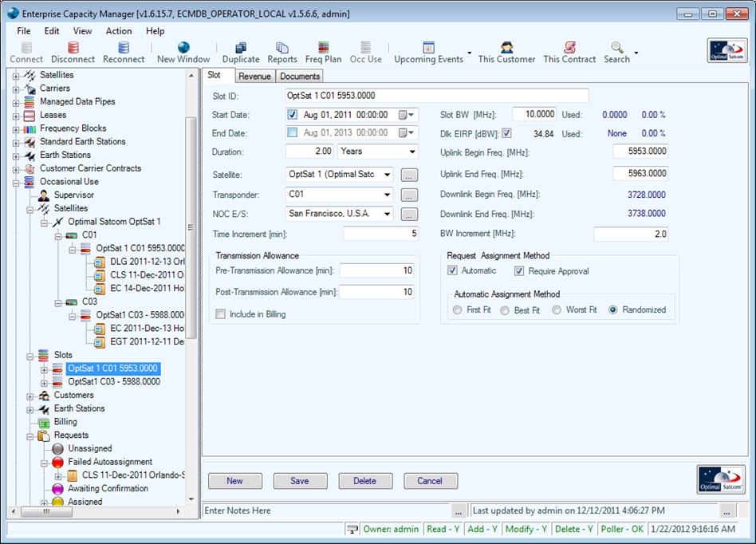
Task: Uncheck the Require Approval checkbox
Action: [519, 271]
